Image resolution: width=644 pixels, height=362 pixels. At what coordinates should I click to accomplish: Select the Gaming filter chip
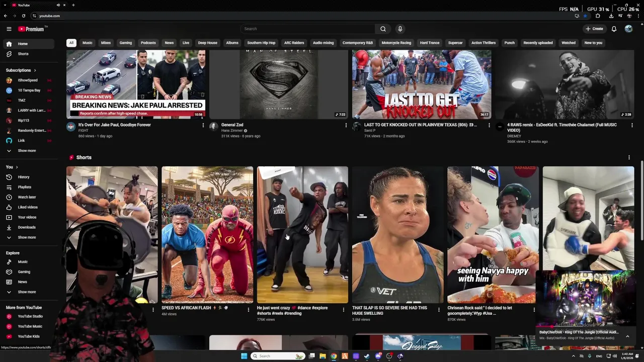tap(126, 43)
